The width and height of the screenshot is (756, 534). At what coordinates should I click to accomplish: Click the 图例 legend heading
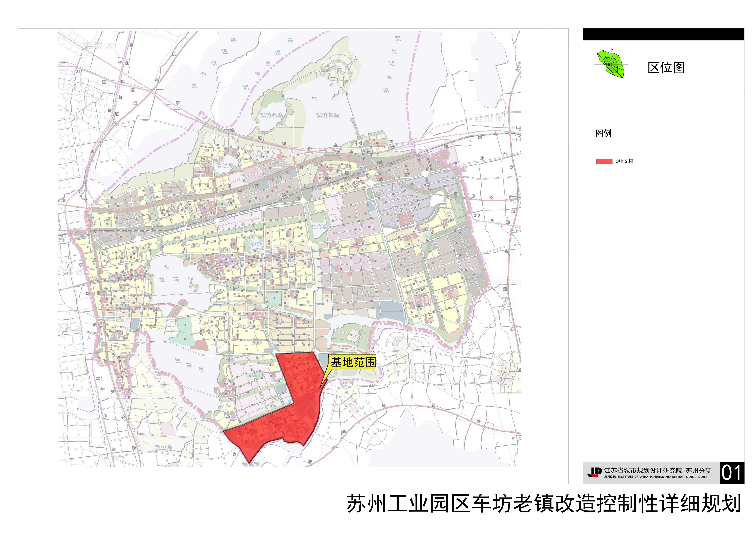[603, 133]
